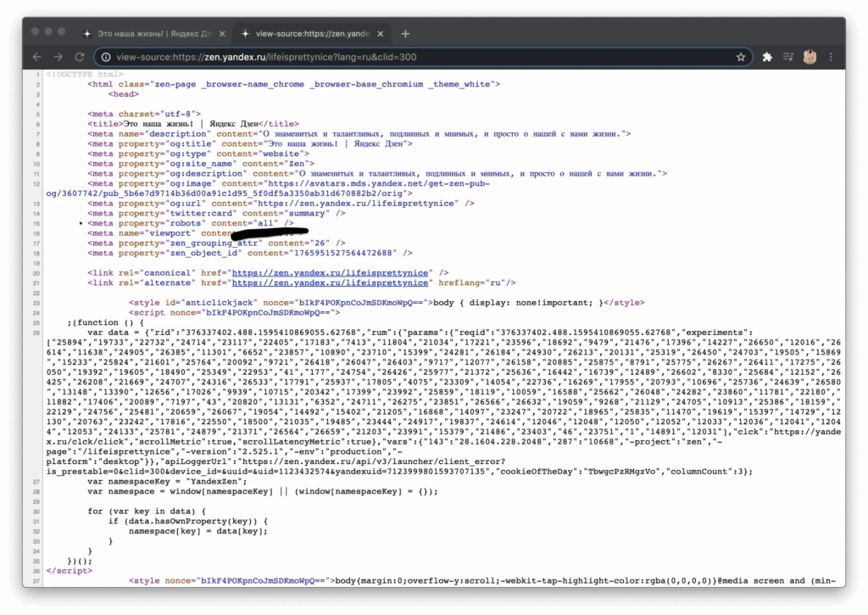Click the 'for (var key in data)' line

pyautogui.click(x=147, y=512)
